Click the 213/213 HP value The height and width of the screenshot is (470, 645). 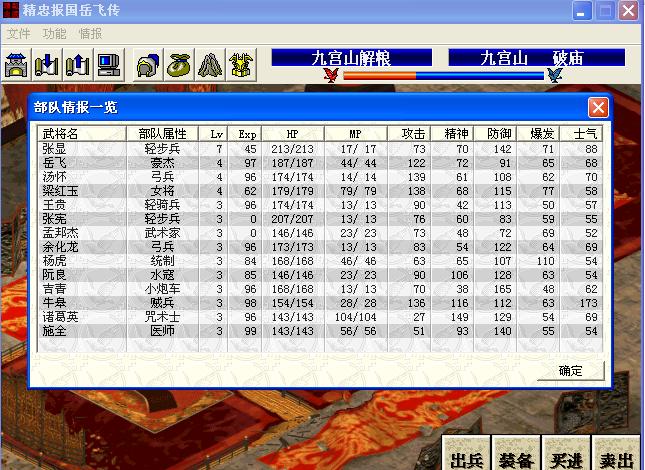[292, 149]
